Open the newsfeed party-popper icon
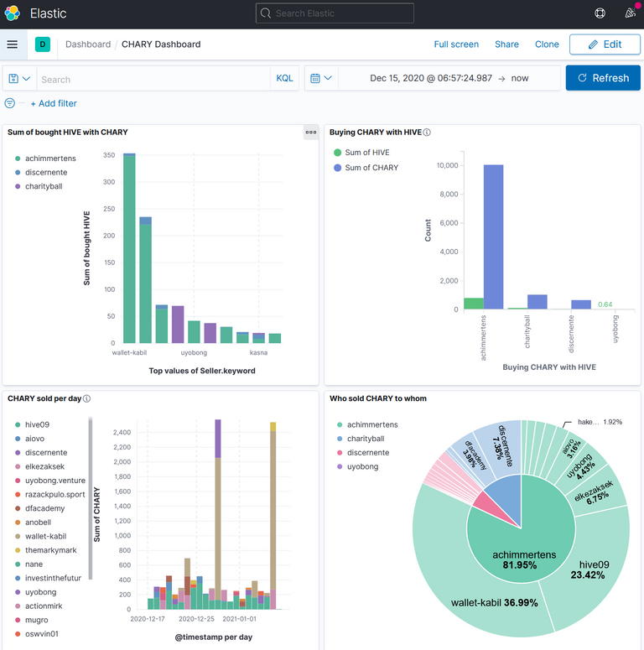This screenshot has height=650, width=644. 631,13
